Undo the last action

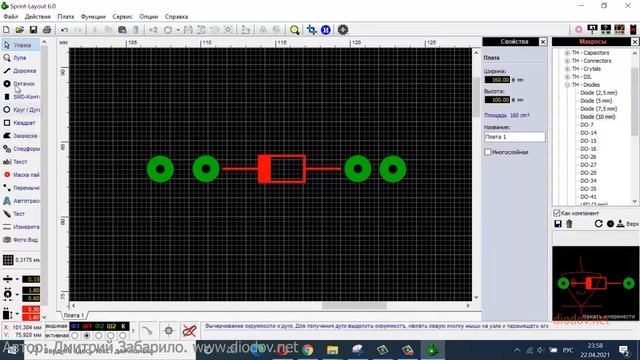(64, 30)
